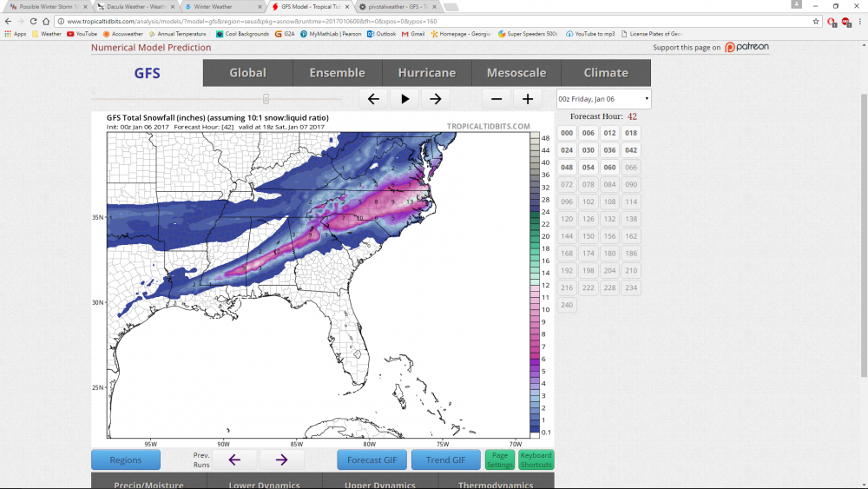The image size is (868, 489).
Task: Click the Numerical Model Prediction heading
Action: point(151,47)
